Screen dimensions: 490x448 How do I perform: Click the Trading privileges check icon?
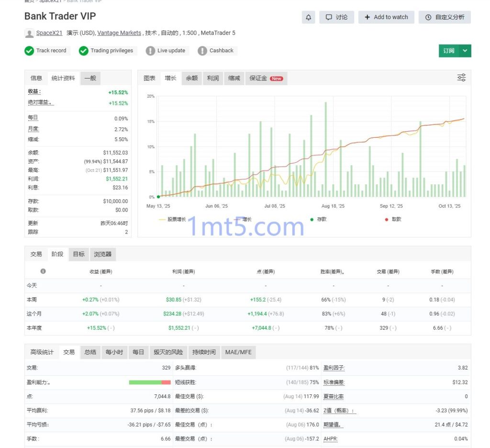coord(84,50)
